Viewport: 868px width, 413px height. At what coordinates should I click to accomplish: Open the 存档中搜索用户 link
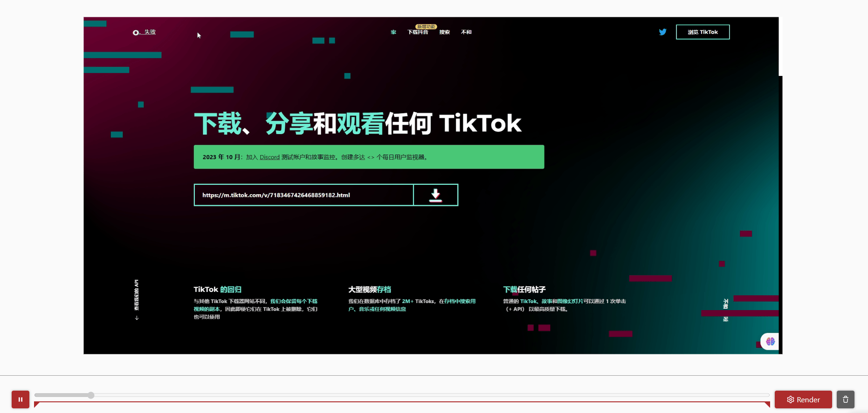point(412,305)
